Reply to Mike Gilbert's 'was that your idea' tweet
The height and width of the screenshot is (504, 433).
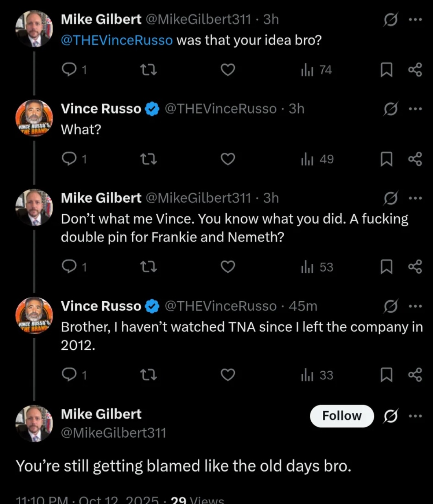(x=69, y=70)
